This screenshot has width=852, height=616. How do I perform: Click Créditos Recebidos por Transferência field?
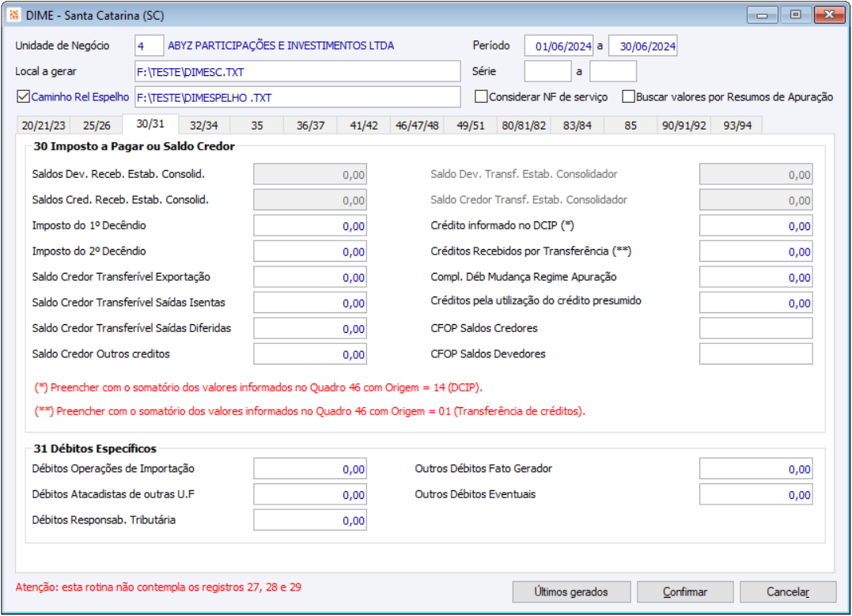[x=755, y=251]
